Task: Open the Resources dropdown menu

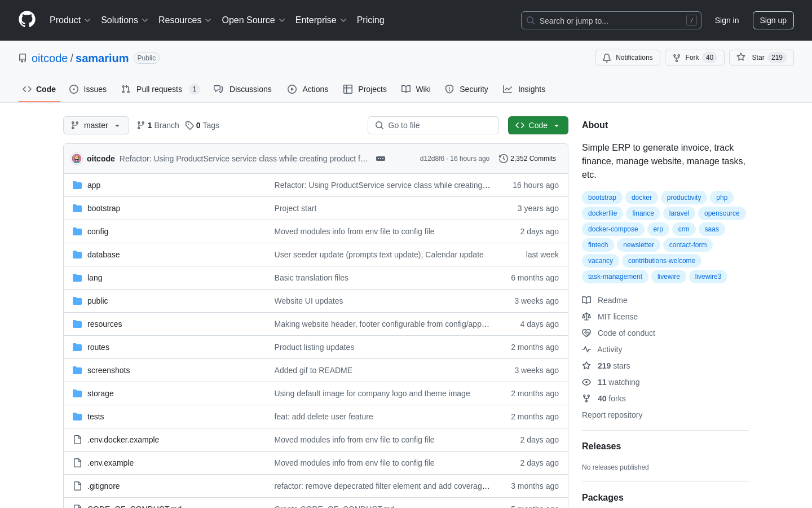Action: pyautogui.click(x=185, y=20)
